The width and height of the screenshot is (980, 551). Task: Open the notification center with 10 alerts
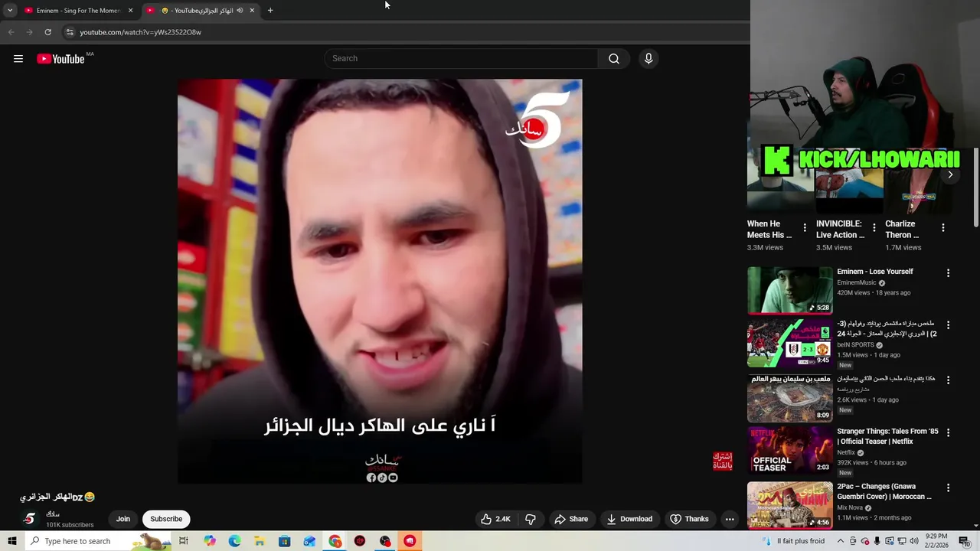pyautogui.click(x=963, y=541)
